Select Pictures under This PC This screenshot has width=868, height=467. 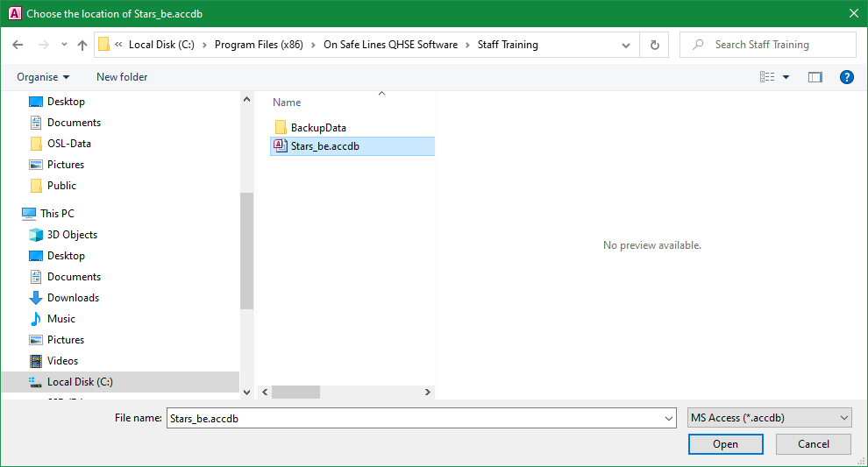(x=66, y=340)
